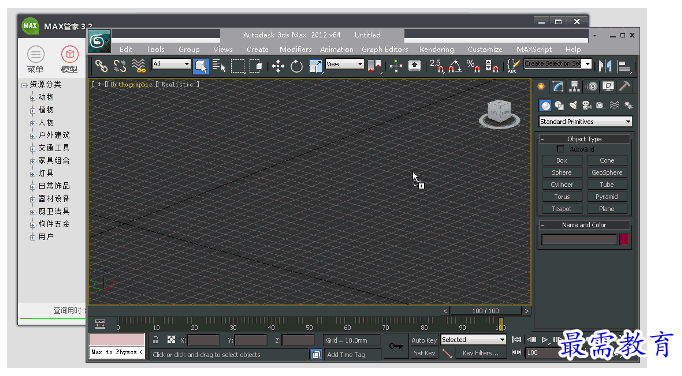Toggle the 2.5D Snaps button
The width and height of the screenshot is (682, 376).
[436, 66]
